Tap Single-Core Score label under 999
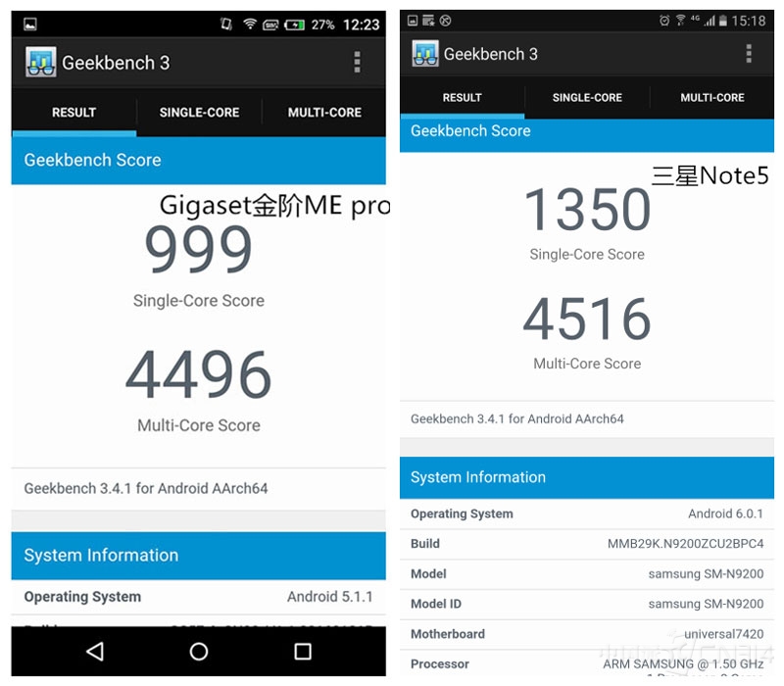 [199, 301]
